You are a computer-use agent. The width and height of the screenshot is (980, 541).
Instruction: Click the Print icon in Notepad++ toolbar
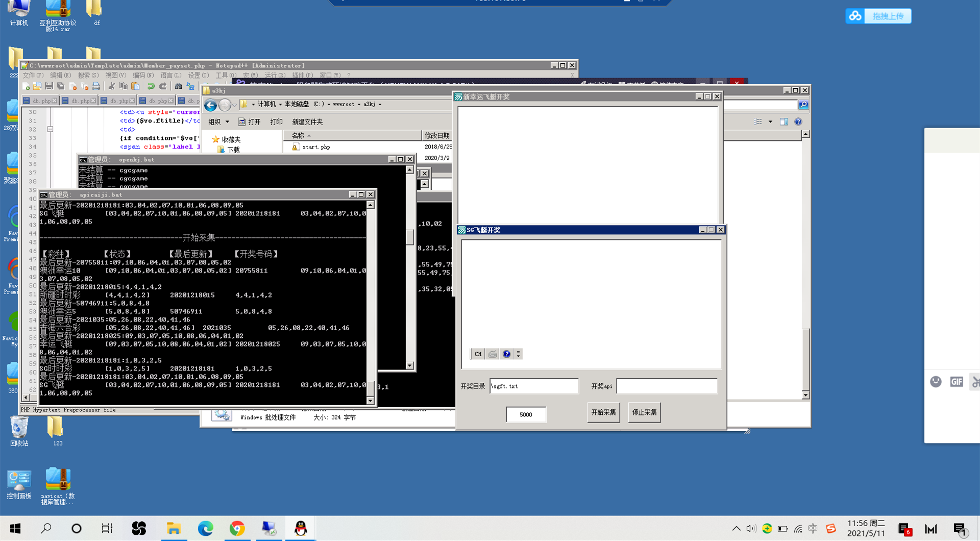click(x=96, y=86)
